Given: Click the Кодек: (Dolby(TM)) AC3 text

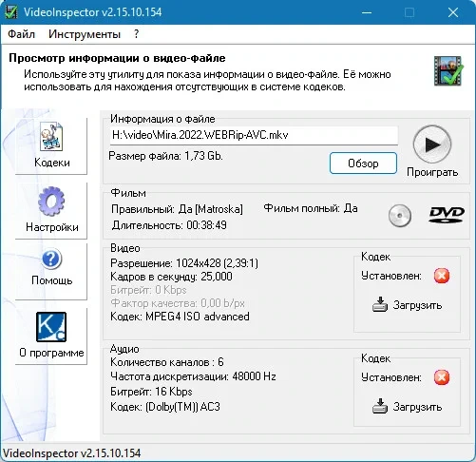Looking at the screenshot, I should (165, 407).
